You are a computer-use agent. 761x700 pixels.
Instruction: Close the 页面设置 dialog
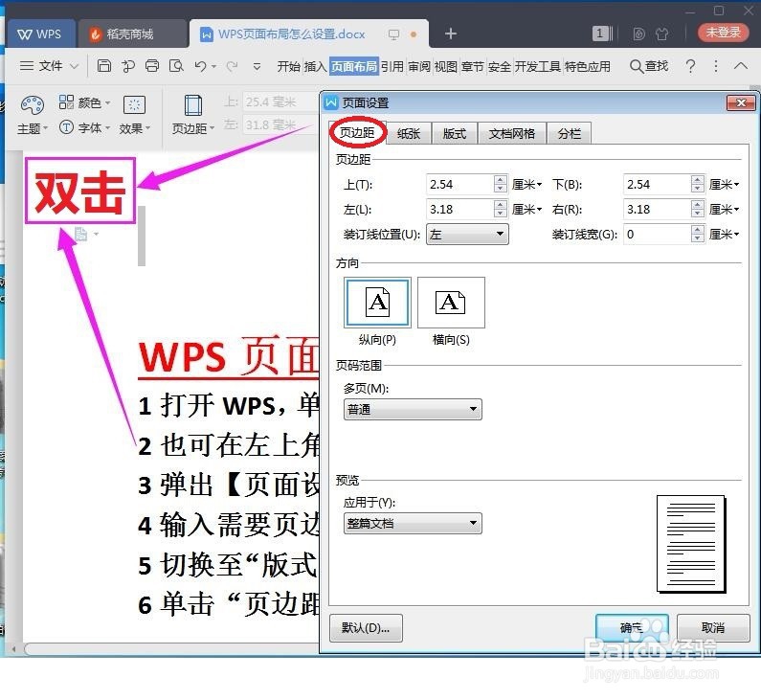(741, 102)
